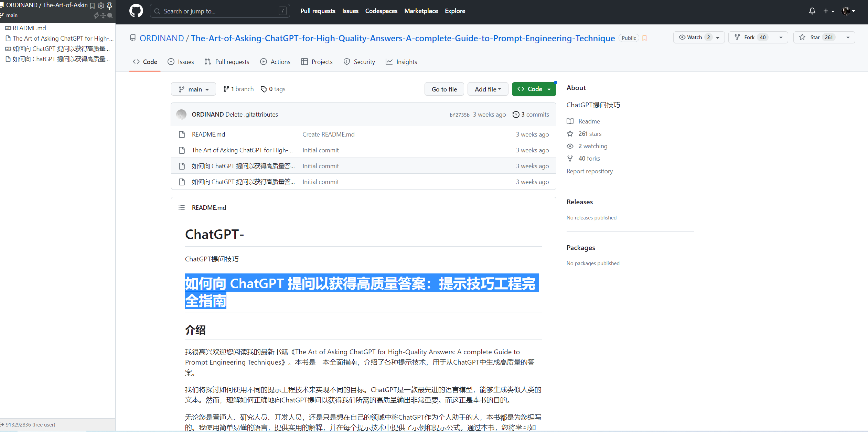Image resolution: width=868 pixels, height=432 pixels.
Task: Click the 913292836 free user status
Action: click(x=30, y=424)
